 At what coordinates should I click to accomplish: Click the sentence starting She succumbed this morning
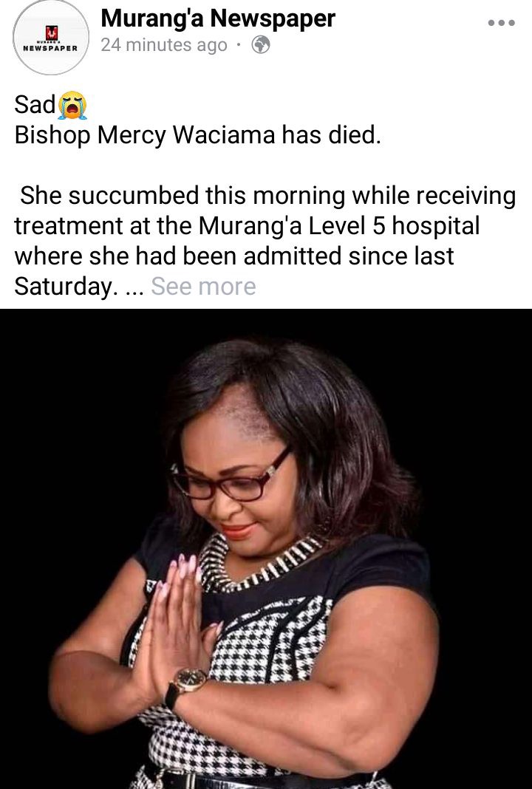pos(265,241)
